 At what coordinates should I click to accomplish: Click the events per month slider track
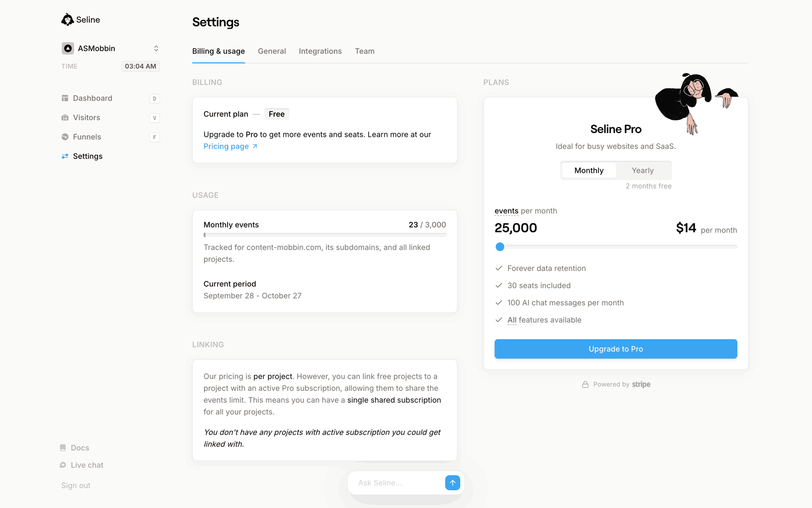tap(616, 247)
